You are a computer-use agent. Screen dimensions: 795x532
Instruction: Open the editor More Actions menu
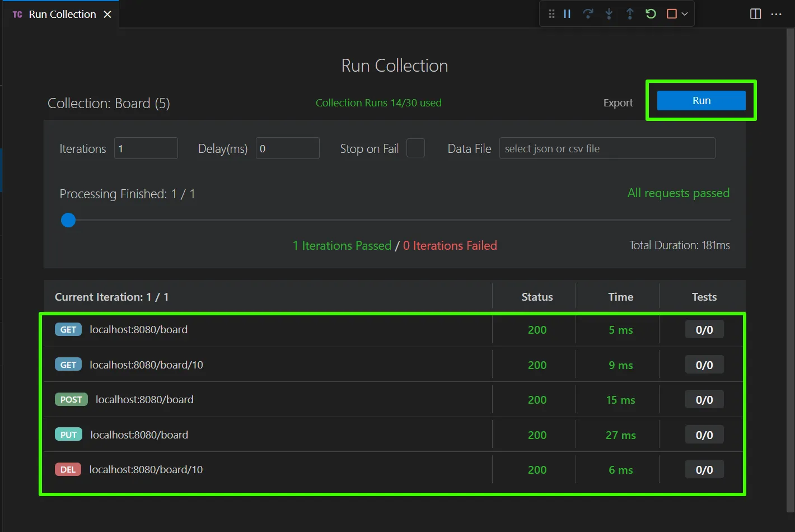pyautogui.click(x=776, y=14)
